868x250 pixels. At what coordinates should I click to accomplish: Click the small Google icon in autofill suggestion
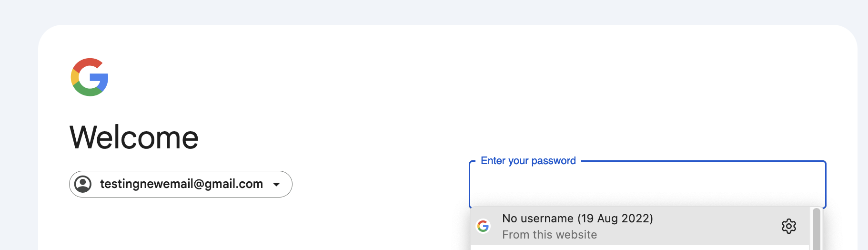pyautogui.click(x=483, y=226)
